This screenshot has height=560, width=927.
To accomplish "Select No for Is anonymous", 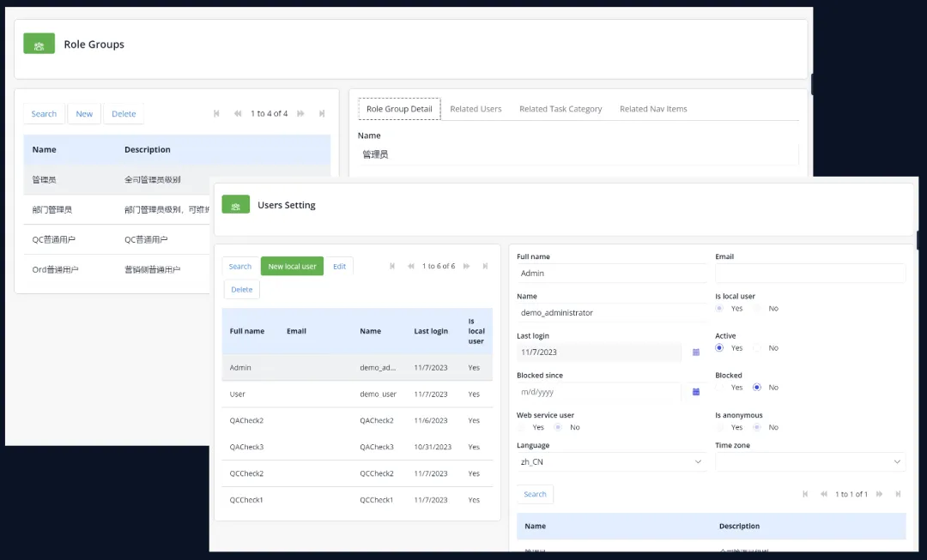I will click(x=757, y=427).
